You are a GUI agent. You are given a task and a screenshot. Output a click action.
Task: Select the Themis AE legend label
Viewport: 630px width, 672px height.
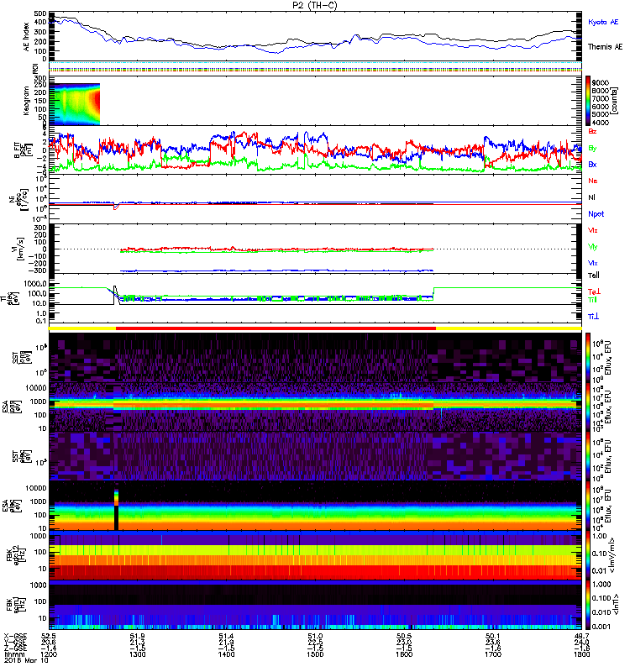pos(605,47)
